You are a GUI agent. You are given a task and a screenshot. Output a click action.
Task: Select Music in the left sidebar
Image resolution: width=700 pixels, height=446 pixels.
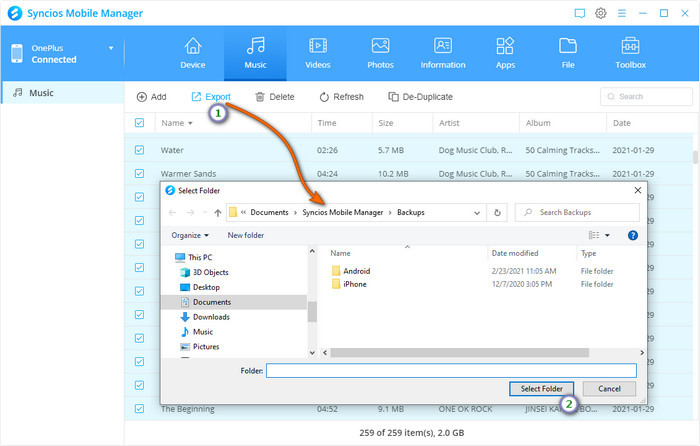pos(62,93)
